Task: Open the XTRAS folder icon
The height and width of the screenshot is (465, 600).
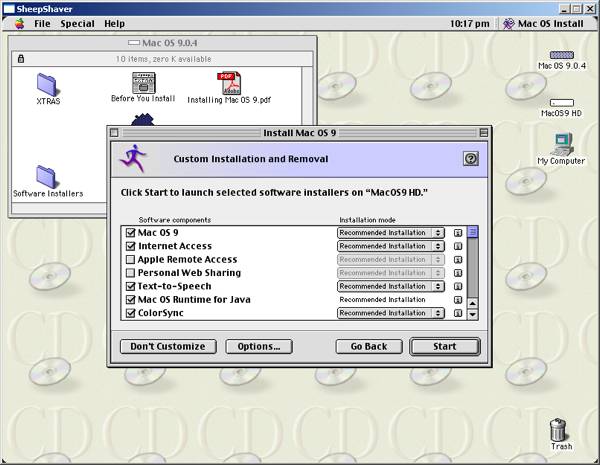Action: pos(47,84)
